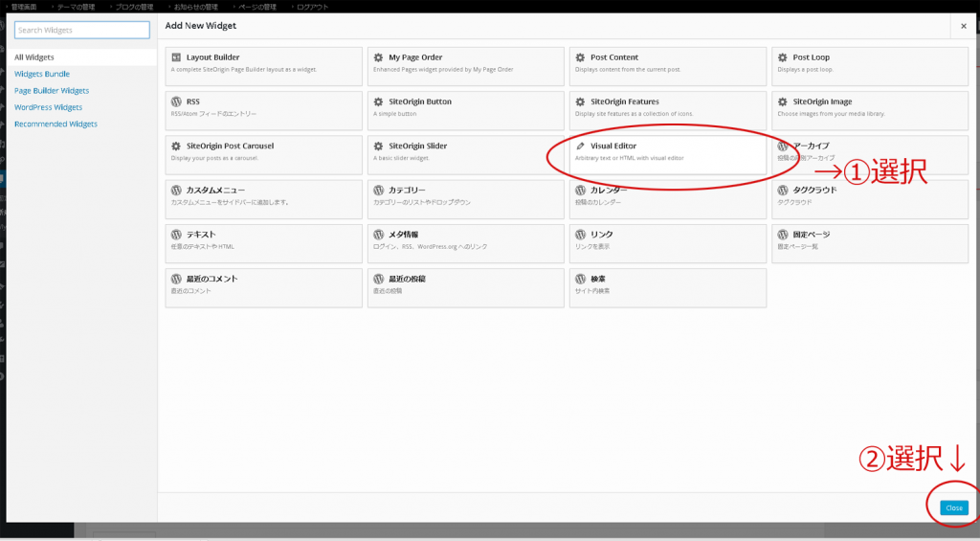The image size is (980, 541).
Task: Select the 固定ページ widget title
Action: (x=812, y=235)
